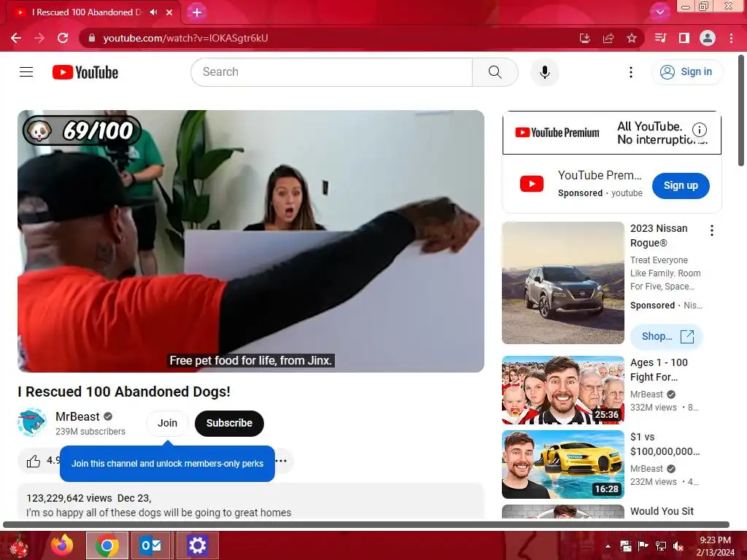Open MrBeast channel avatar
The width and height of the screenshot is (747, 560).
31,422
